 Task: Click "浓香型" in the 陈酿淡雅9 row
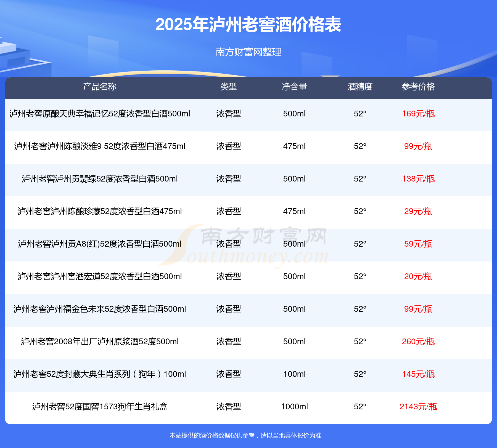coord(229,146)
